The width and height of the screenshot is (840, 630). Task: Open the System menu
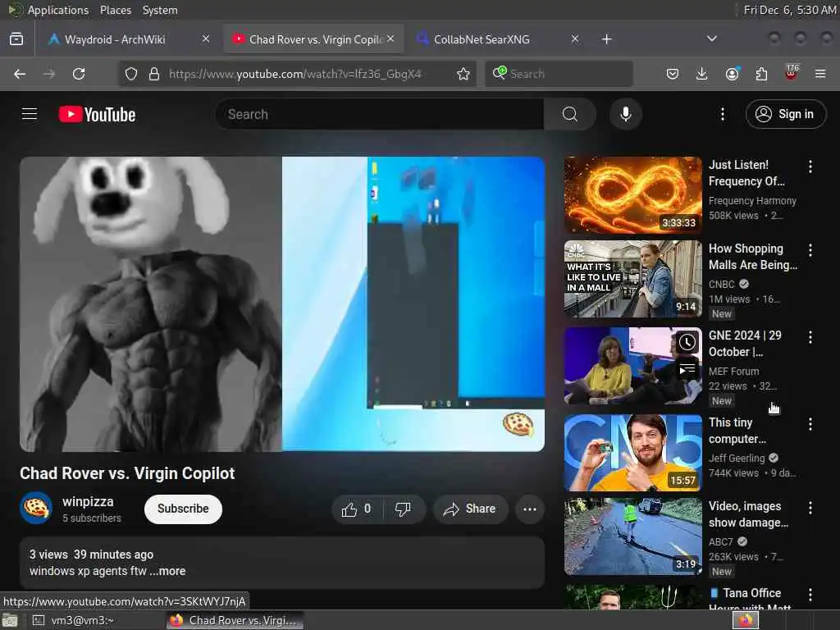point(160,10)
